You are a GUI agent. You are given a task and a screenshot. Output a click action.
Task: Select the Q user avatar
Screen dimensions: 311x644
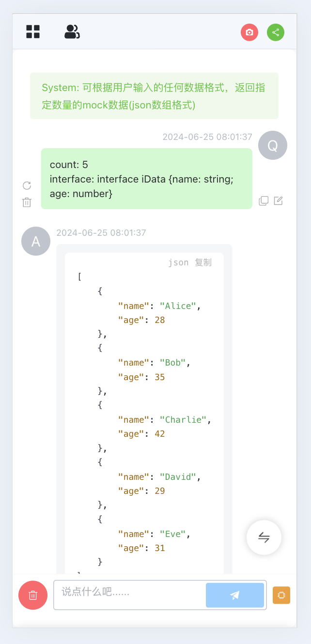pyautogui.click(x=272, y=145)
